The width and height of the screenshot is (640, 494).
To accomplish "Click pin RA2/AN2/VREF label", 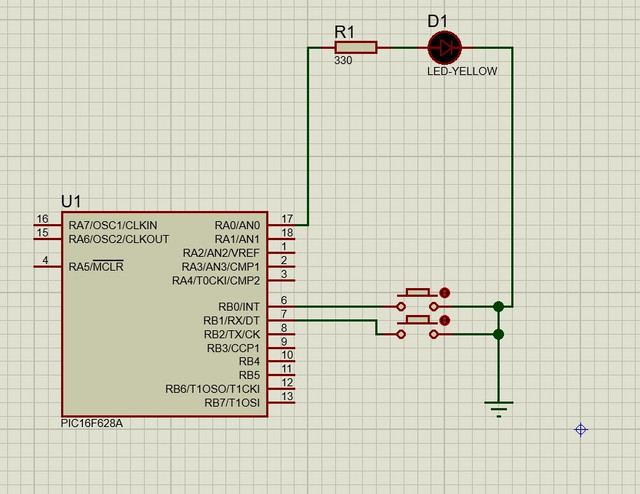I will pos(221,253).
